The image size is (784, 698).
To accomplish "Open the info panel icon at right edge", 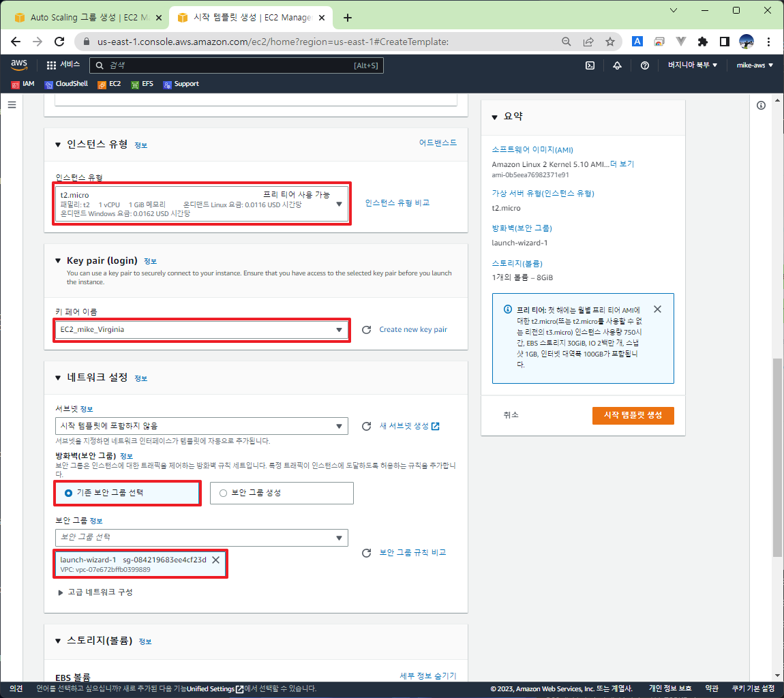I will (x=761, y=106).
